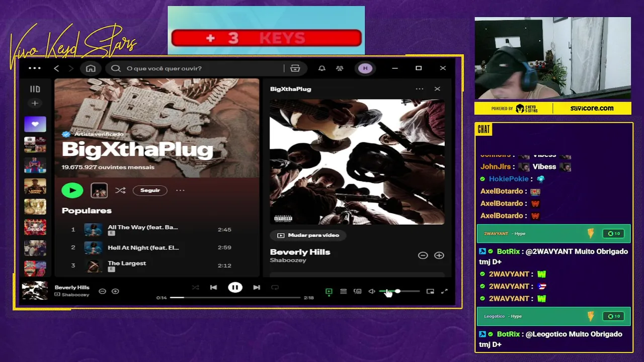Open the Lamine Yamal playlist in sidebar
This screenshot has height=362, width=644.
click(35, 187)
